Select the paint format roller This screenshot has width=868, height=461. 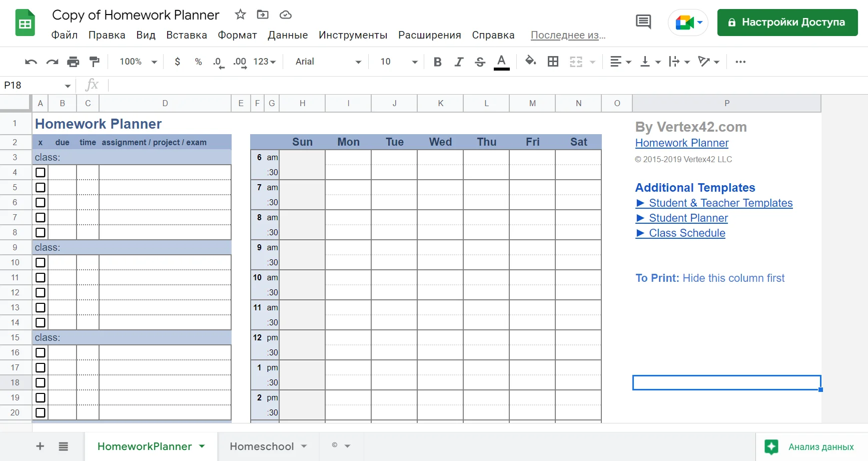pyautogui.click(x=94, y=62)
